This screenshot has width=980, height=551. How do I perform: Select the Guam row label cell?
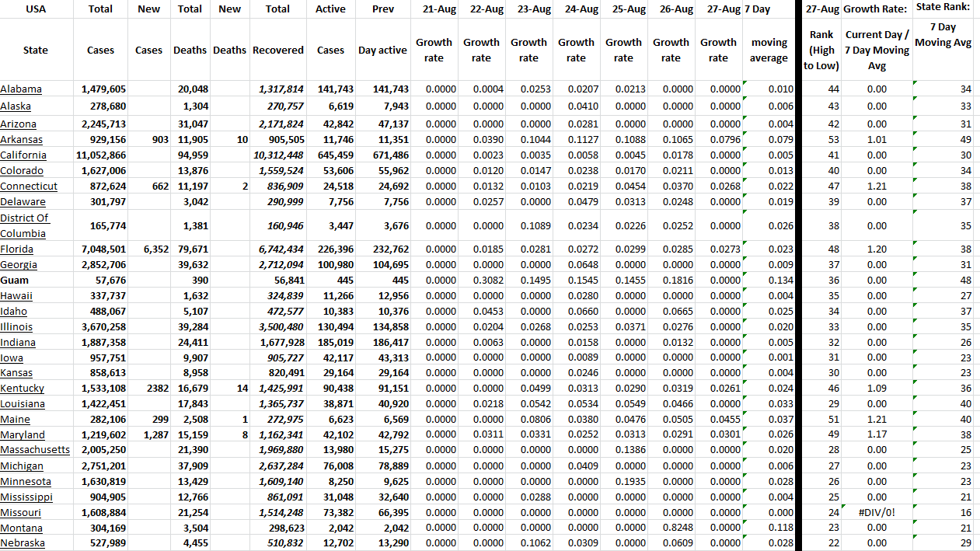pyautogui.click(x=13, y=281)
